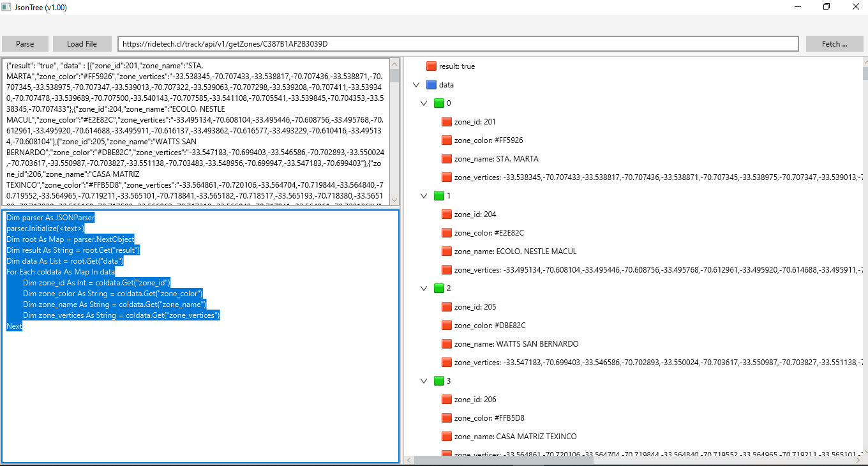Click the tree panel's horizontal scrollbar thumb

pos(504,460)
